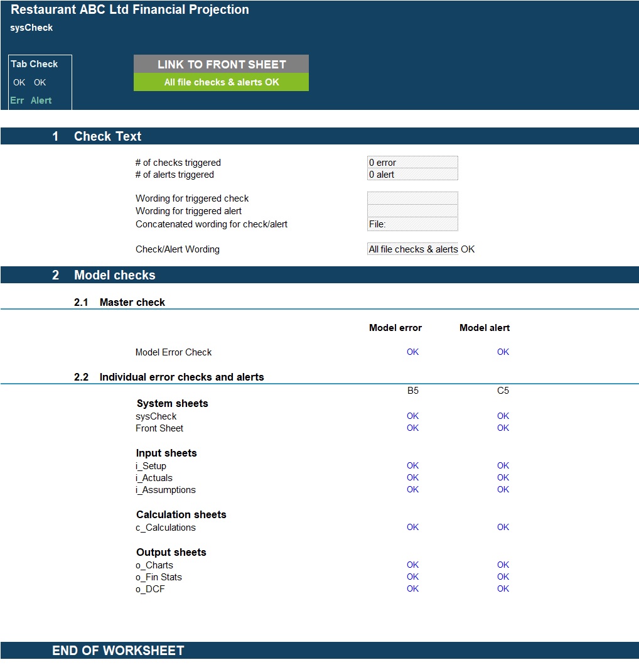This screenshot has height=672, width=639.
Task: Open the c_Calculations alert OK link
Action: pyautogui.click(x=503, y=527)
